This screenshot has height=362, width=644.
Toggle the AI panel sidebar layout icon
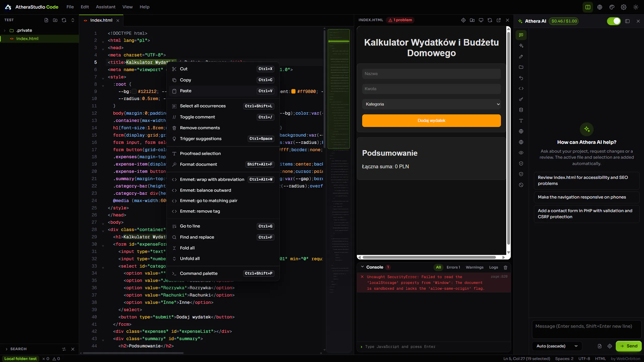(x=627, y=21)
